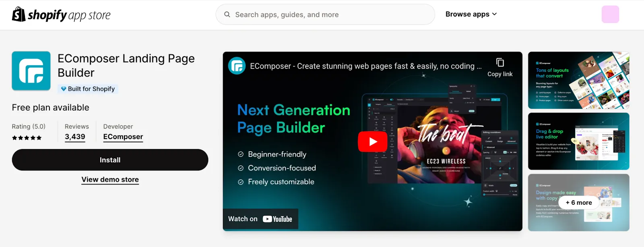The height and width of the screenshot is (247, 644).
Task: Play the YouTube video with red button
Action: coord(373,141)
